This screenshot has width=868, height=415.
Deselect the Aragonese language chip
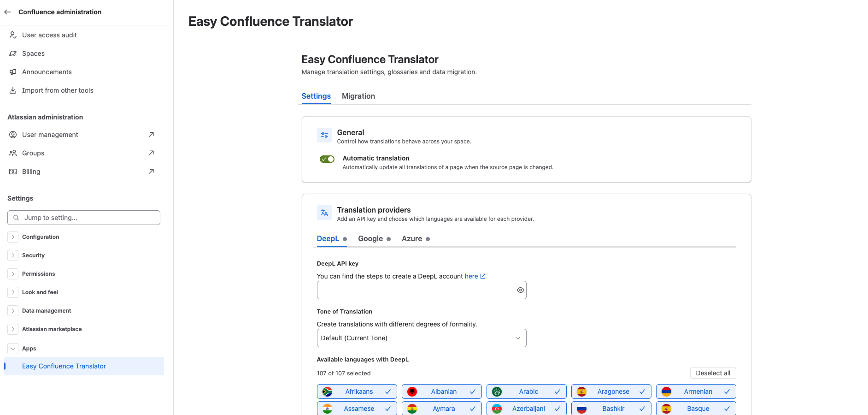pyautogui.click(x=611, y=391)
